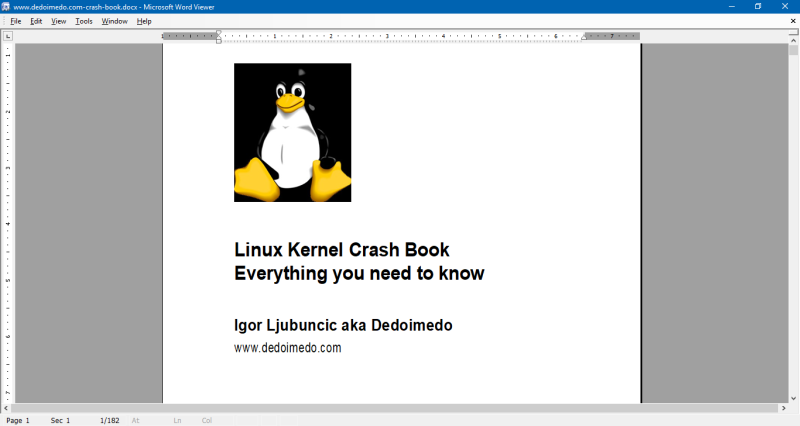The height and width of the screenshot is (426, 800).
Task: Restore down the Word Viewer window
Action: click(x=757, y=7)
